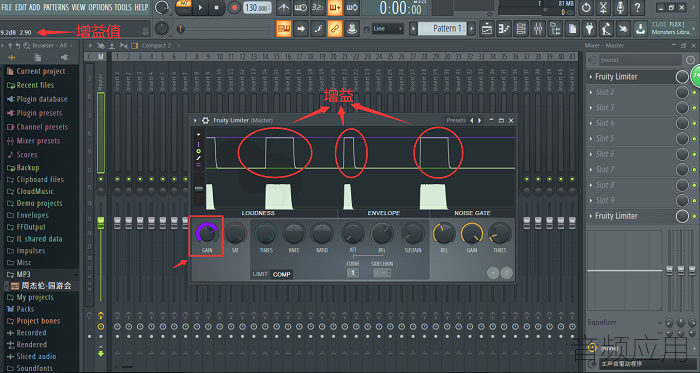Open the EDIT menu

[21, 7]
